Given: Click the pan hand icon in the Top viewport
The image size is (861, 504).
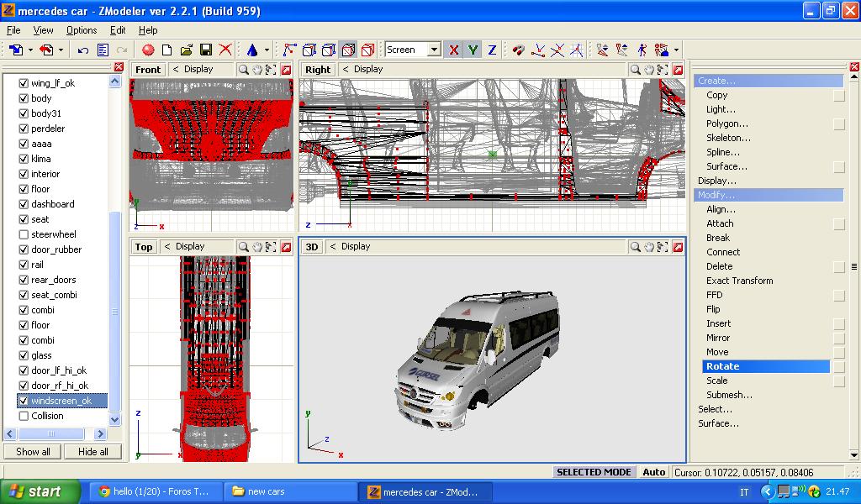Looking at the screenshot, I should pos(257,247).
